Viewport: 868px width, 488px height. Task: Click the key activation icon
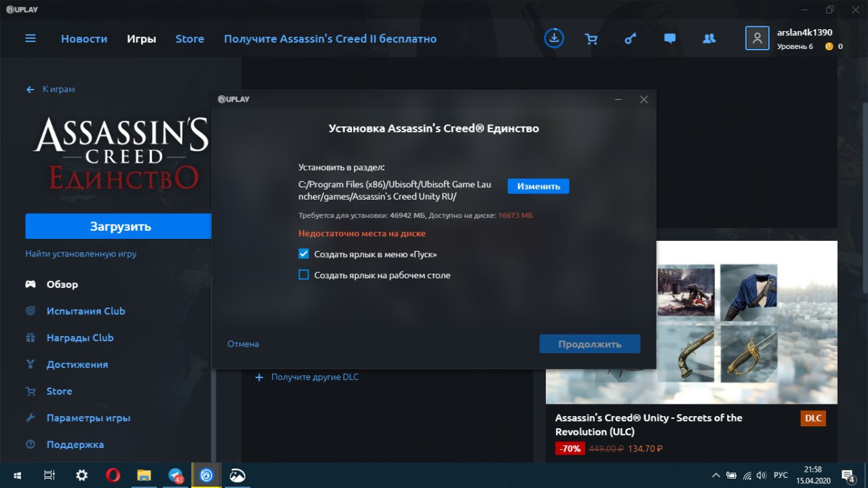coord(631,39)
